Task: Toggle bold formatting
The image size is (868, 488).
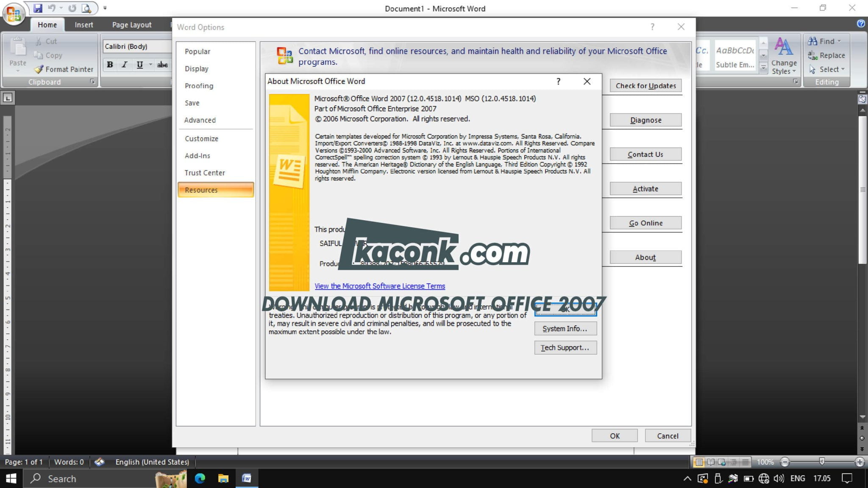Action: pos(109,64)
